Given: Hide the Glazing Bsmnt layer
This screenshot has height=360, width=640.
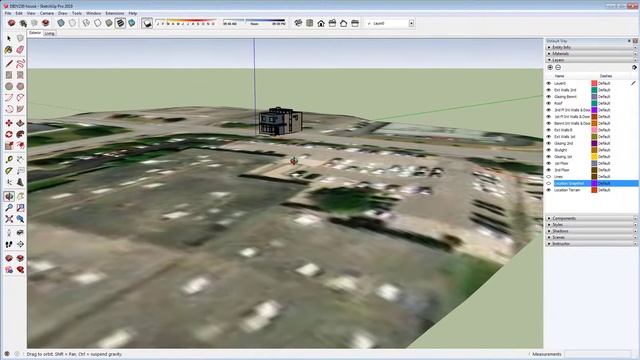Looking at the screenshot, I should (549, 97).
